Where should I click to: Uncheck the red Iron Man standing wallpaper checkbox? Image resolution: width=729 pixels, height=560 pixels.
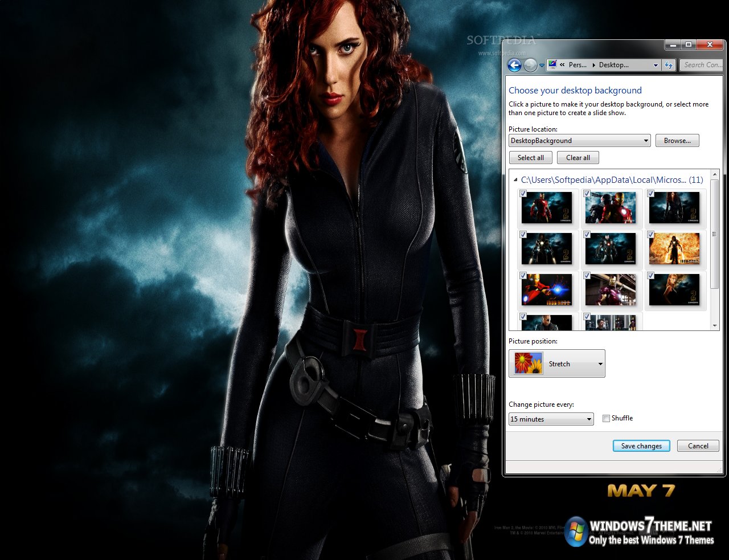(x=523, y=194)
